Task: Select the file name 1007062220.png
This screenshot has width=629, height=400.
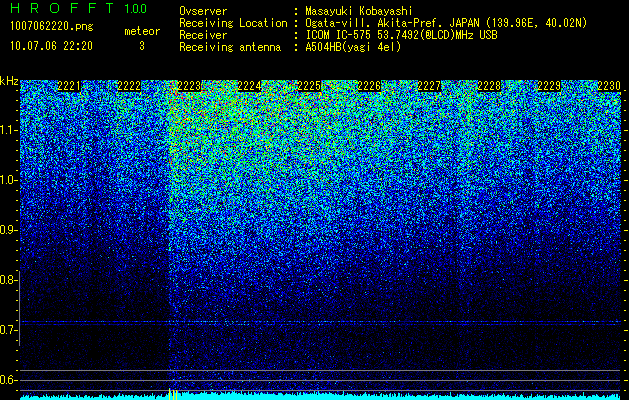Action: (x=52, y=27)
